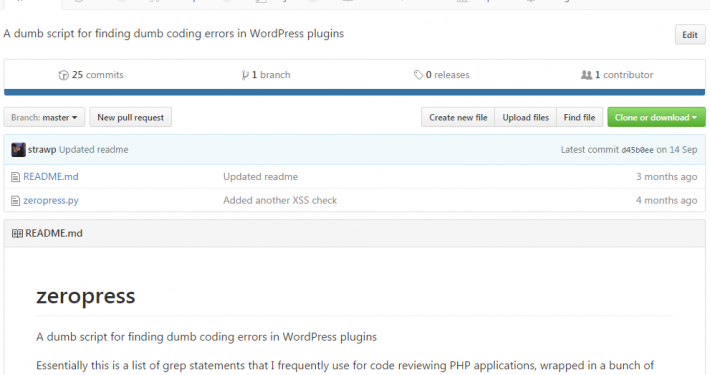Edit the repository description
This screenshot has height=375, width=710.
pyautogui.click(x=690, y=35)
